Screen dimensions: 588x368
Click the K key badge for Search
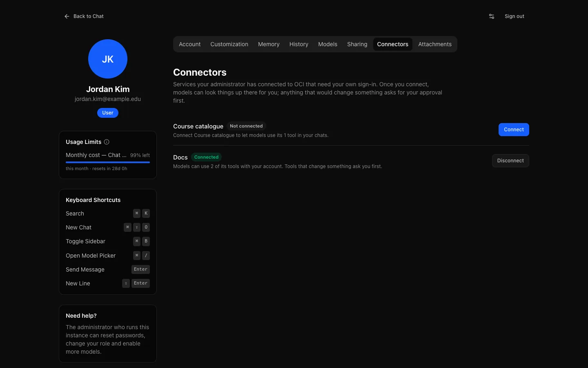[x=146, y=213]
